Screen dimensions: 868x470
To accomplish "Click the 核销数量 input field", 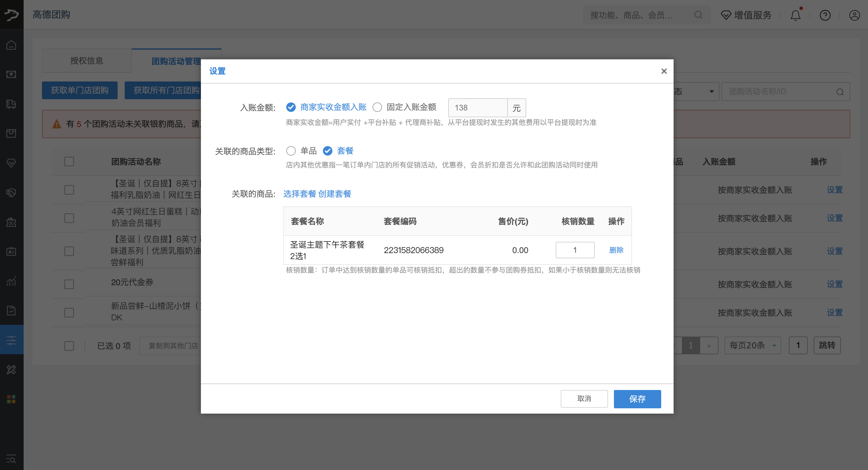I will point(575,250).
